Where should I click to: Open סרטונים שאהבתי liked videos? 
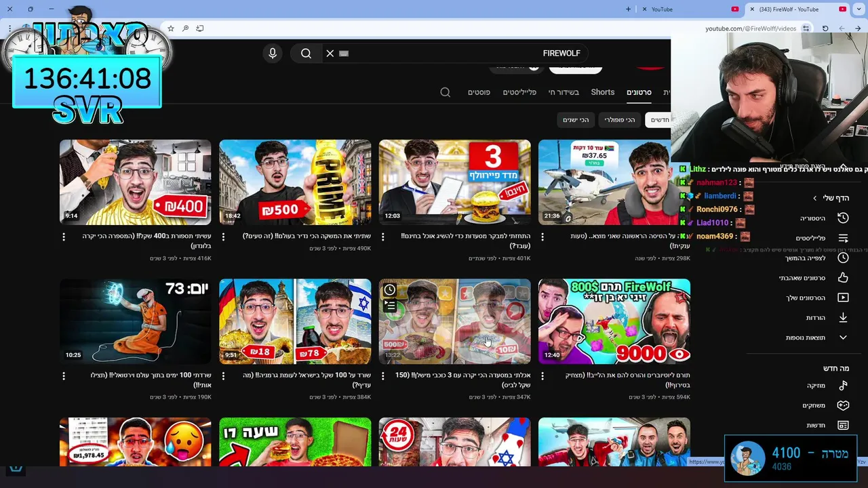[814, 278]
